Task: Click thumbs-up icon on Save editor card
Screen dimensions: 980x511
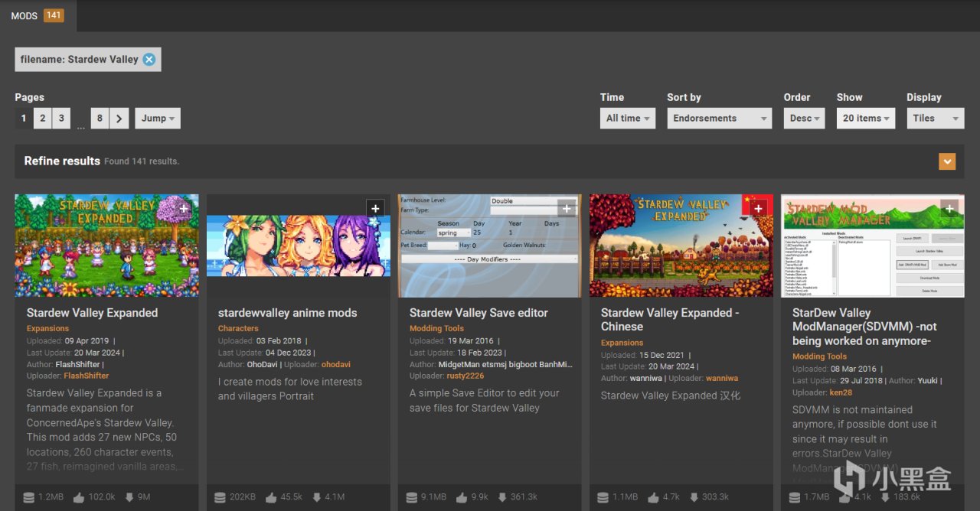Action: click(x=462, y=497)
